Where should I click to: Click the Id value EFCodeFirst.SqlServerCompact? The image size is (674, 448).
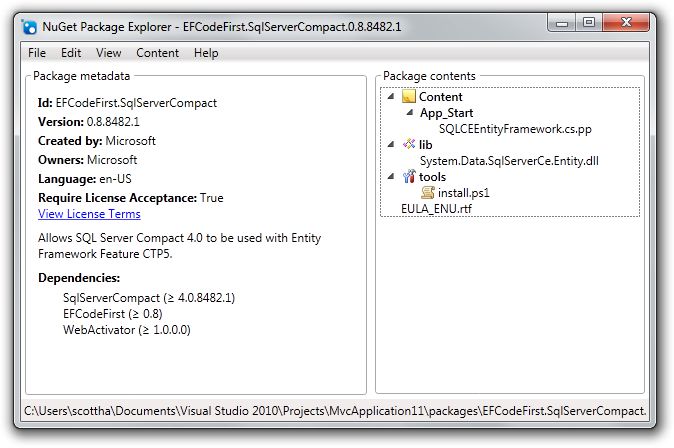coord(136,103)
